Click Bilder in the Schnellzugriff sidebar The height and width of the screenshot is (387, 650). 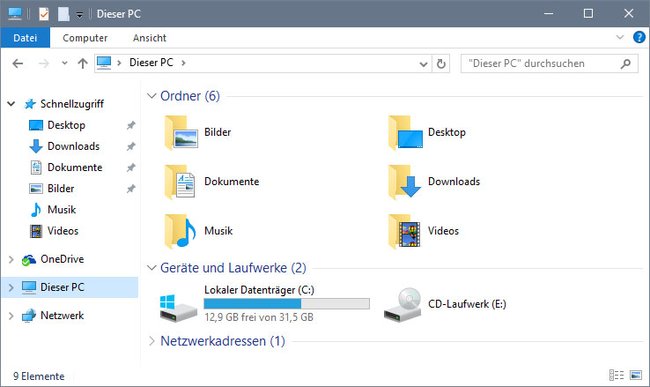click(61, 189)
